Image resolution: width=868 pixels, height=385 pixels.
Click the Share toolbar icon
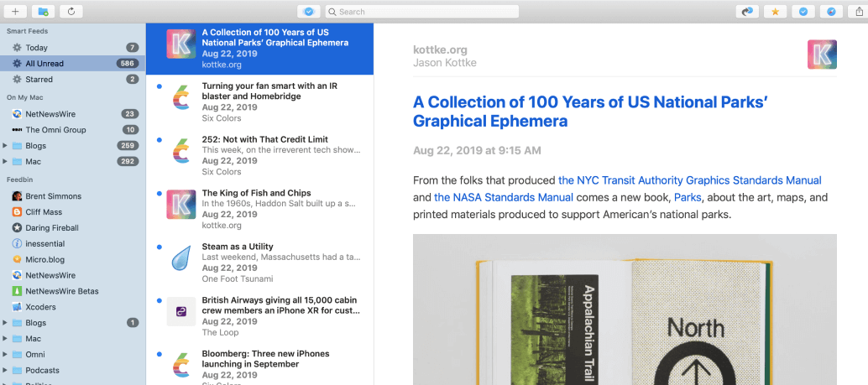click(859, 12)
